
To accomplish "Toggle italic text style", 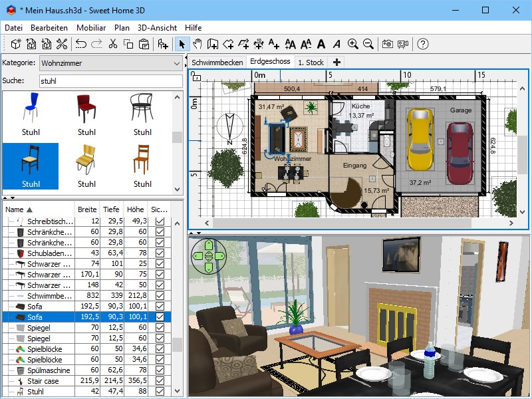I will coord(336,44).
